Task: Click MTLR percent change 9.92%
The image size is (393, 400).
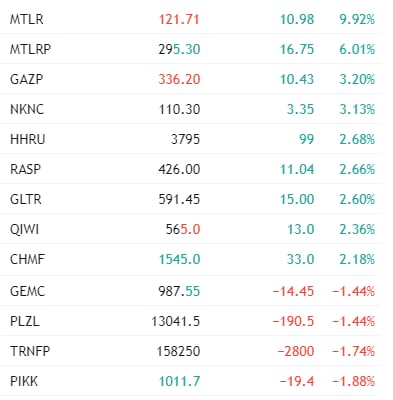Action: coord(357,19)
